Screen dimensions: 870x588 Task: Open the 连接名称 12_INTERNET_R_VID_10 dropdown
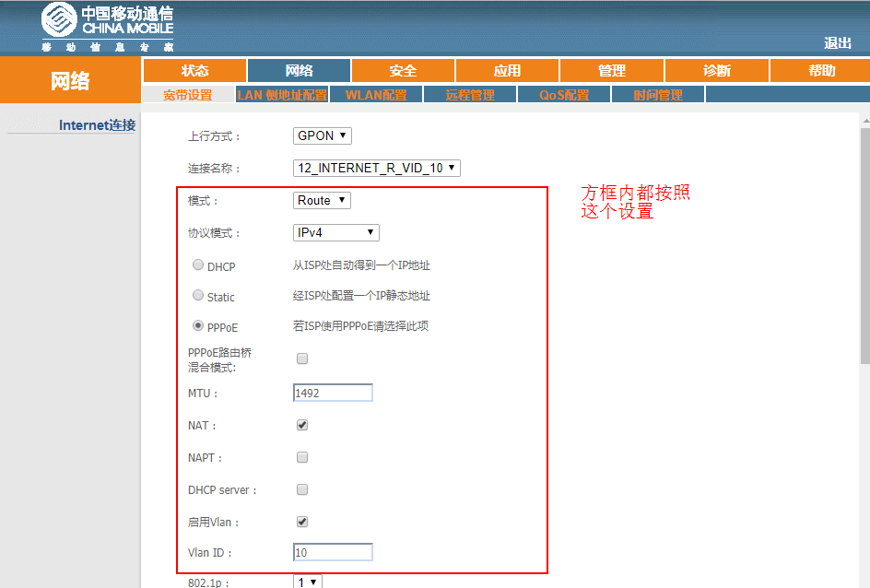click(x=377, y=168)
